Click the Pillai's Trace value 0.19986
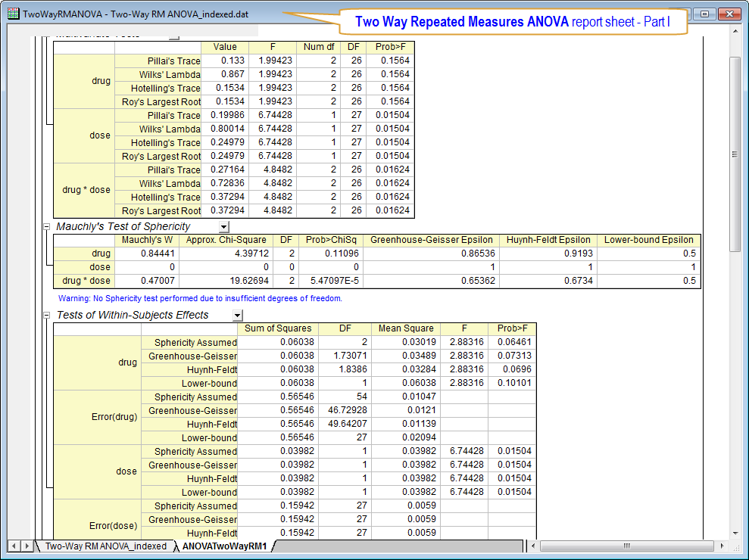The height and width of the screenshot is (560, 749). tap(227, 115)
